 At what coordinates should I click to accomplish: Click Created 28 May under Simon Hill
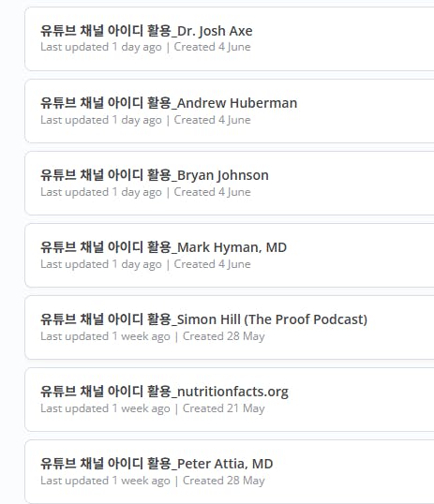click(224, 336)
